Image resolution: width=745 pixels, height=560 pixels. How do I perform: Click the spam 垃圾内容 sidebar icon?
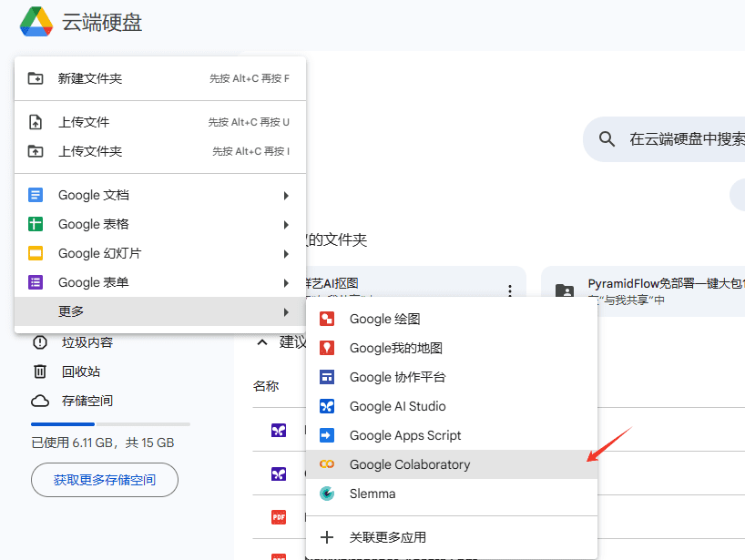point(40,342)
